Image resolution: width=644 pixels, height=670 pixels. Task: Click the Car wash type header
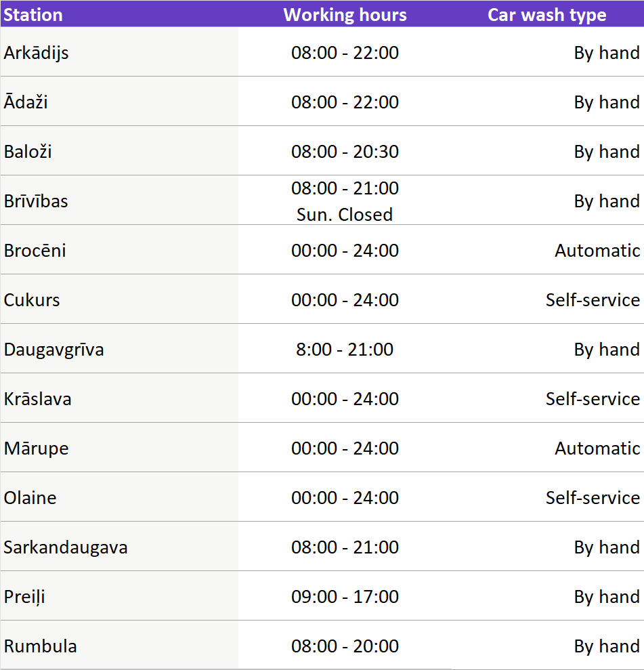click(x=546, y=15)
